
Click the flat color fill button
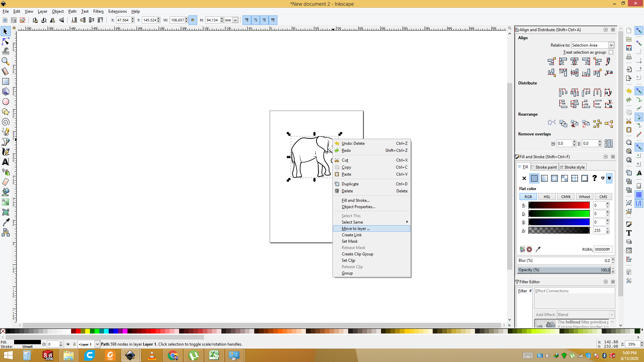click(x=534, y=178)
